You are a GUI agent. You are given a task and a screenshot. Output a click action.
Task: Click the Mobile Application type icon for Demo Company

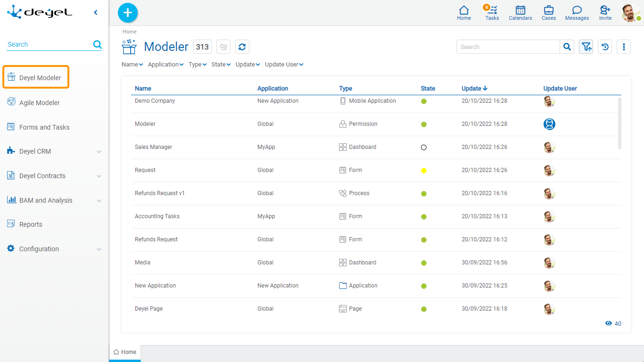coord(343,101)
